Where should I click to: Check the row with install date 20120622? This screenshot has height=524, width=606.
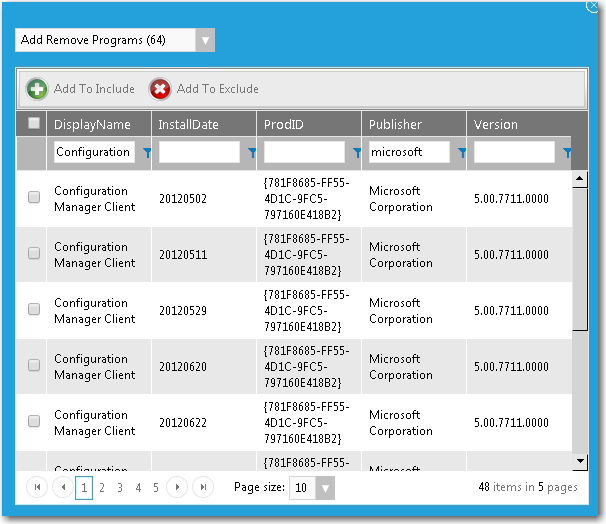coord(34,421)
